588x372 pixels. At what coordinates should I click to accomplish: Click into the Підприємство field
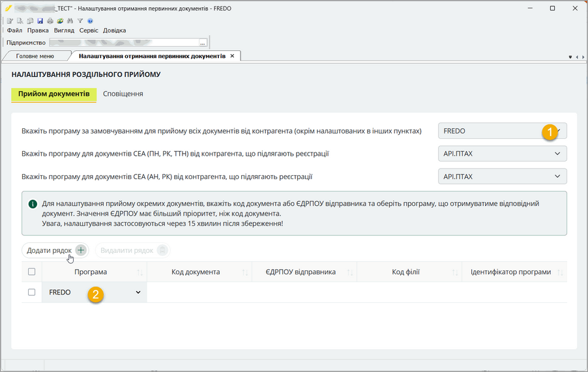(x=124, y=43)
